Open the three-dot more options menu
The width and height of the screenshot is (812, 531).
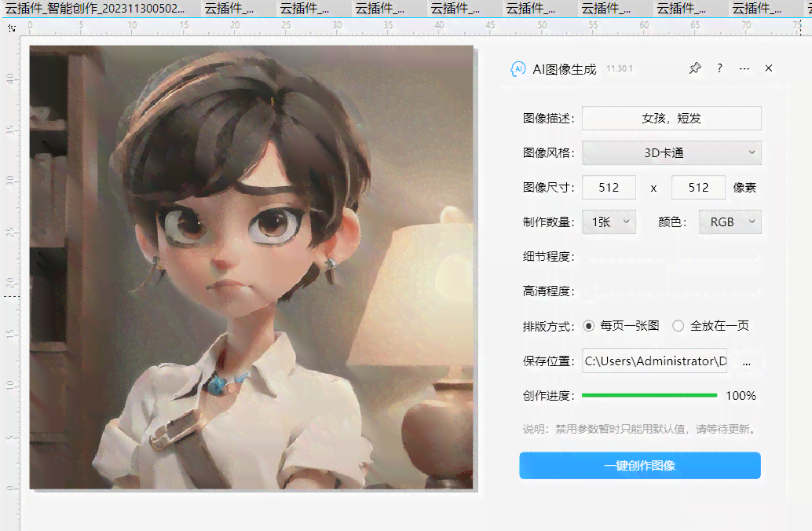click(x=744, y=69)
